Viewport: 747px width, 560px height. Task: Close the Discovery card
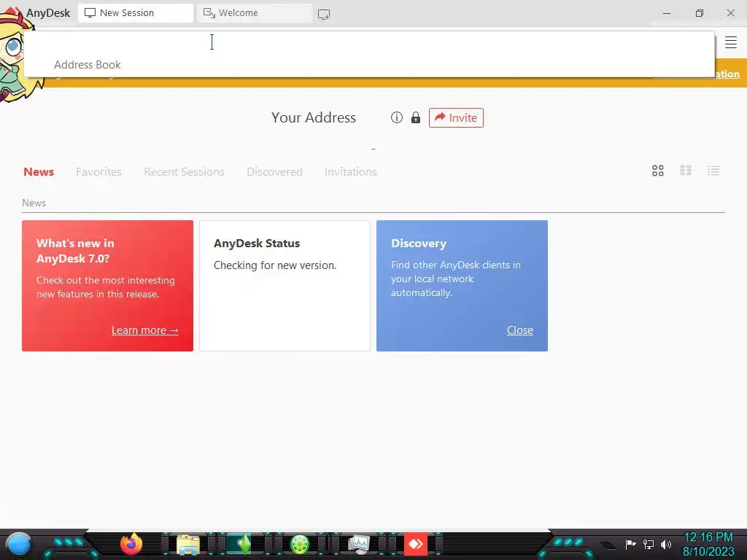coord(519,330)
